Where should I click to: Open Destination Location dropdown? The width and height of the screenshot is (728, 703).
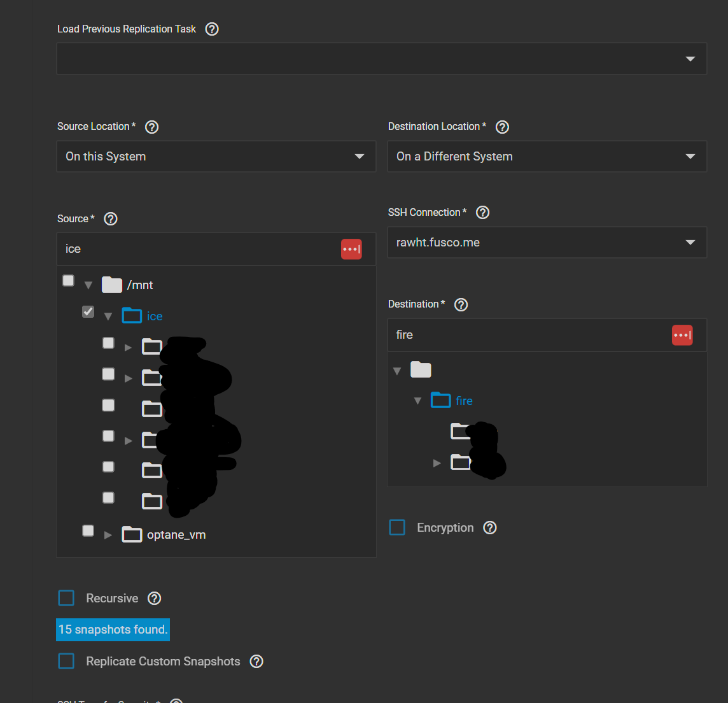547,157
